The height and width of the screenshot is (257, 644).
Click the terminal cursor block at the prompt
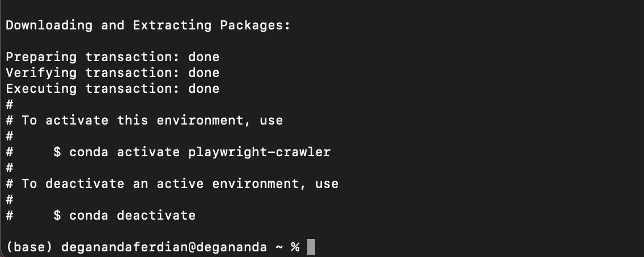[311, 247]
